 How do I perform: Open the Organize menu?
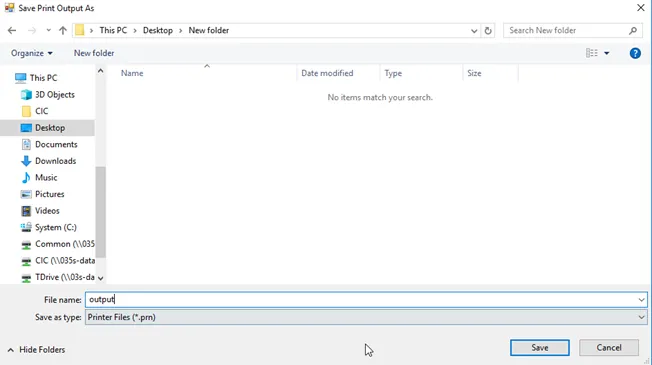coord(32,53)
